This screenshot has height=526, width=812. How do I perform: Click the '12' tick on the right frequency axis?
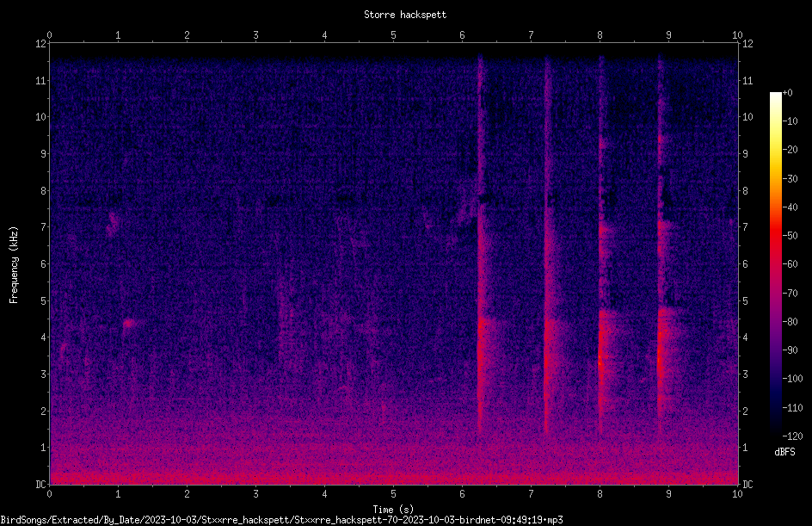click(x=747, y=44)
